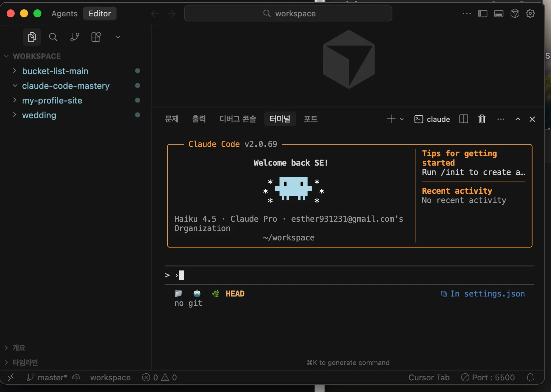This screenshot has height=392, width=551.
Task: Click the ~/workspace path text in terminal
Action: tap(289, 238)
